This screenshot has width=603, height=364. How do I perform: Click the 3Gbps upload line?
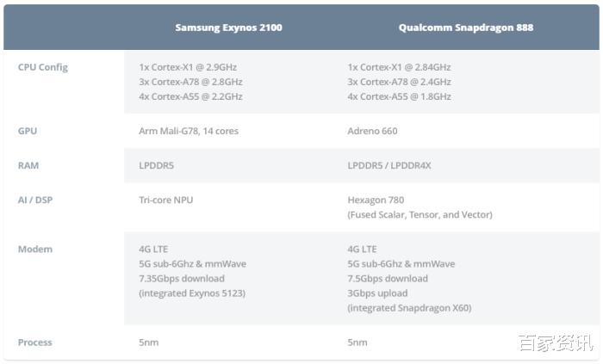pos(377,293)
